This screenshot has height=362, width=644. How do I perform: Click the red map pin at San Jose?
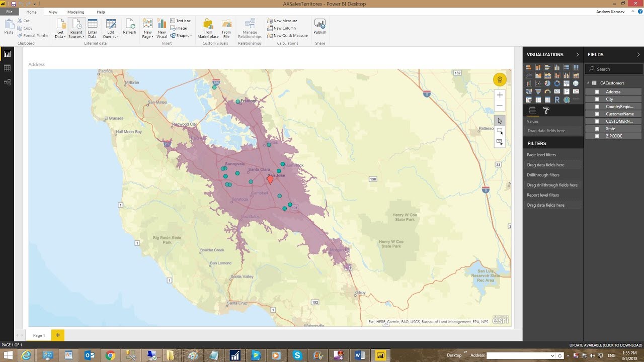(x=270, y=179)
